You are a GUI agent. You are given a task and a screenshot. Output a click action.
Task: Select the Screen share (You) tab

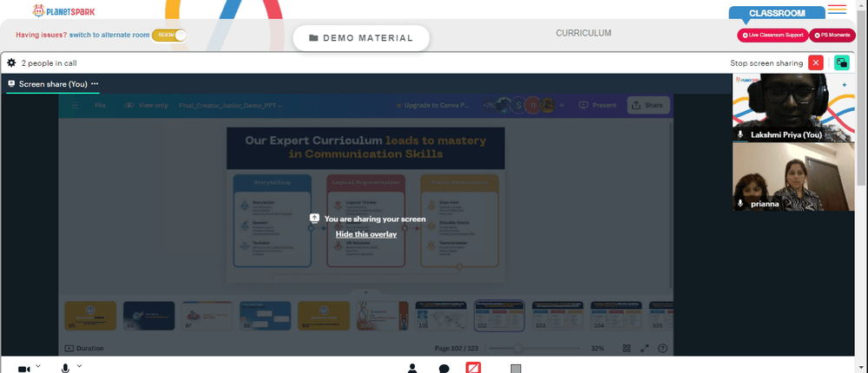click(53, 84)
